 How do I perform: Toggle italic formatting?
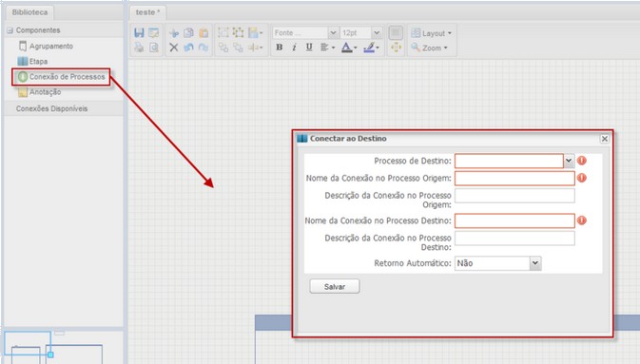(x=294, y=48)
